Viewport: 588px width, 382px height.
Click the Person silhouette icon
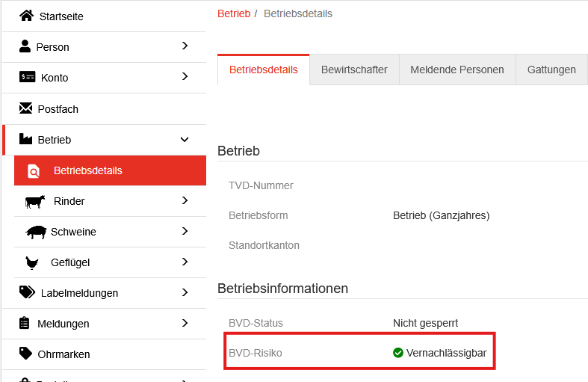(x=25, y=46)
